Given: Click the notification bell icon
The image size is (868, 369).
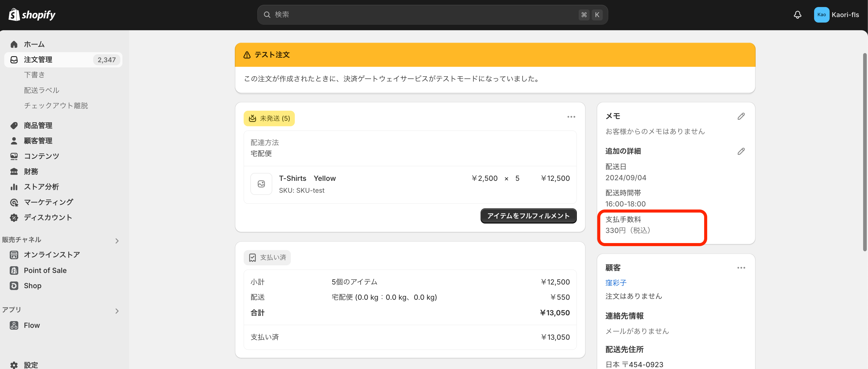Looking at the screenshot, I should point(797,15).
